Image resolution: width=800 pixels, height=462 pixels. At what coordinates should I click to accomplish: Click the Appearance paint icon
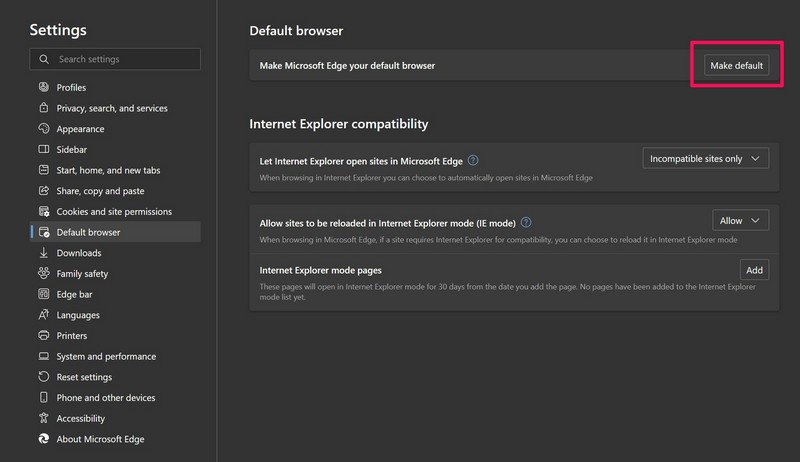coord(44,129)
